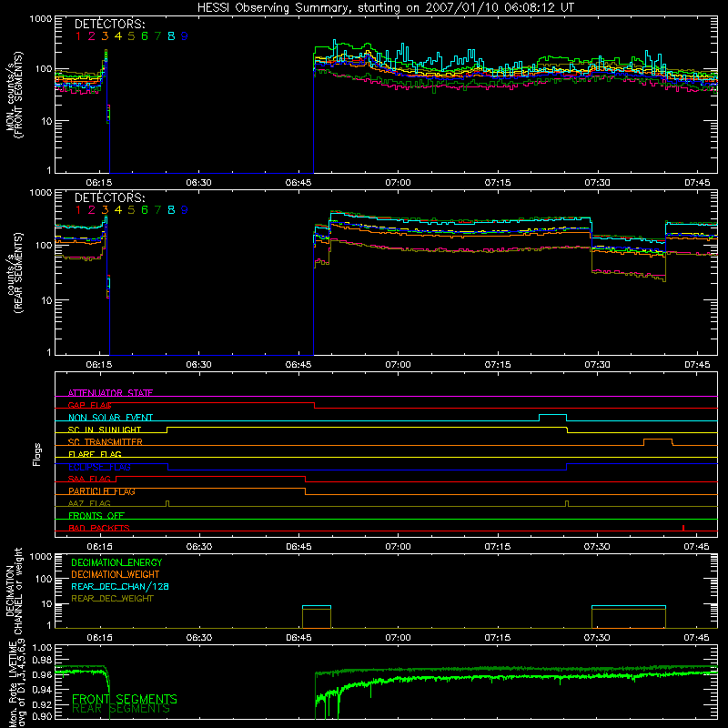The width and height of the screenshot is (728, 728).
Task: Click the FRONTS_OFF flag label
Action: click(x=96, y=515)
